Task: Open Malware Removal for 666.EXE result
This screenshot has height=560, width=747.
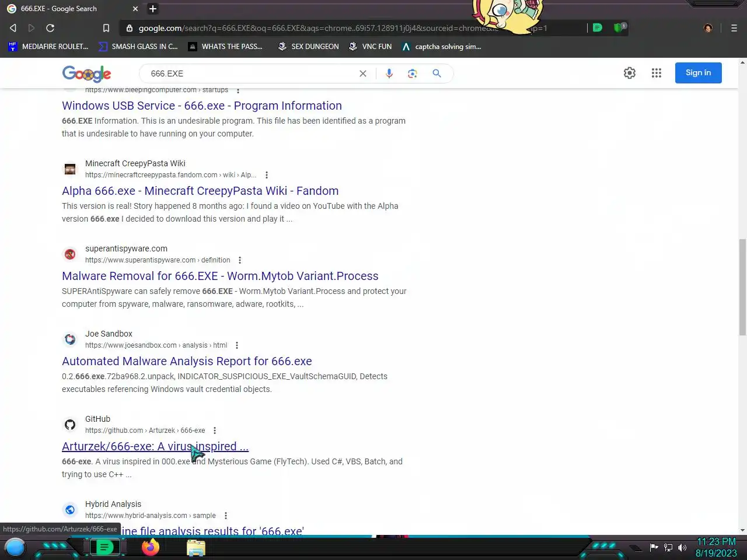Action: (x=220, y=276)
